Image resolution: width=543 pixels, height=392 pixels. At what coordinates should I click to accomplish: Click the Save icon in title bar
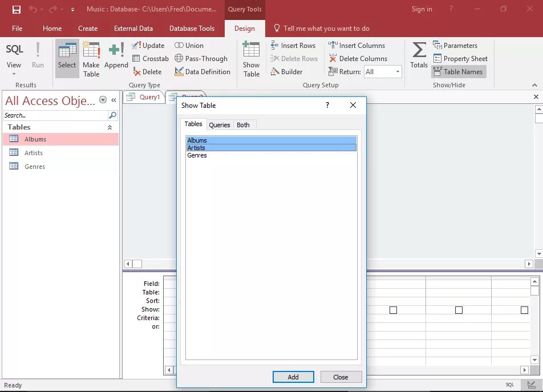(x=17, y=9)
